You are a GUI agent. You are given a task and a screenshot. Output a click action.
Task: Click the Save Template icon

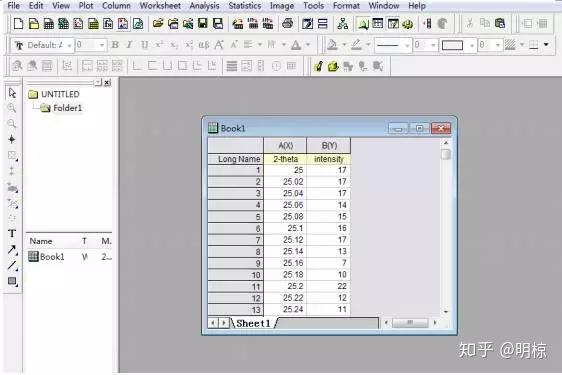pyautogui.click(x=218, y=24)
